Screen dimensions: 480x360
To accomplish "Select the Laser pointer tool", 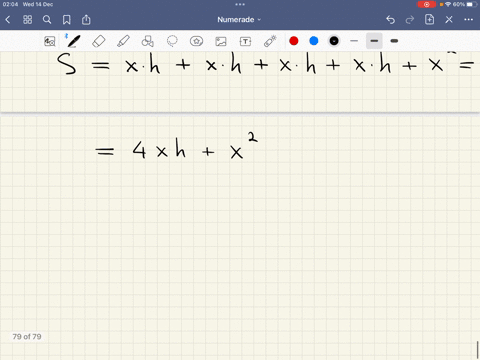I will click(x=270, y=41).
